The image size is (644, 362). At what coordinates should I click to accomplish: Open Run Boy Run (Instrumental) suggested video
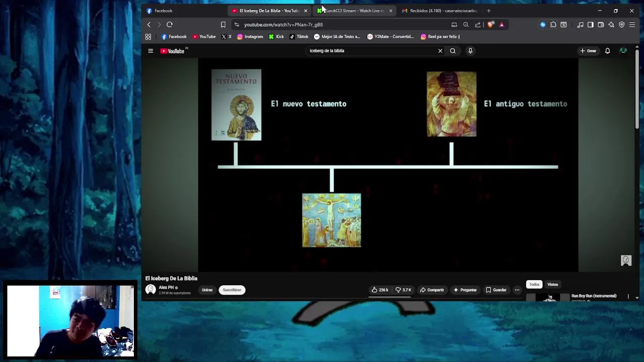pos(594,296)
